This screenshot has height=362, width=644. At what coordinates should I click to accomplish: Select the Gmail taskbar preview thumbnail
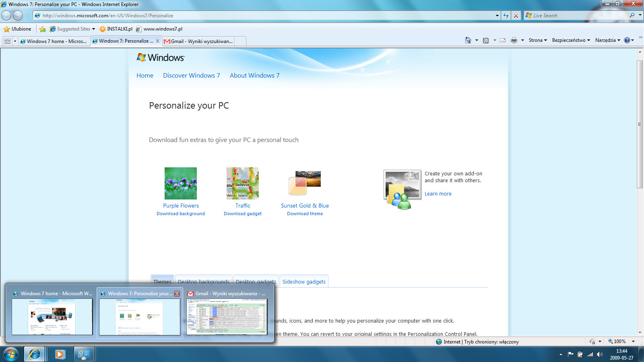[227, 313]
